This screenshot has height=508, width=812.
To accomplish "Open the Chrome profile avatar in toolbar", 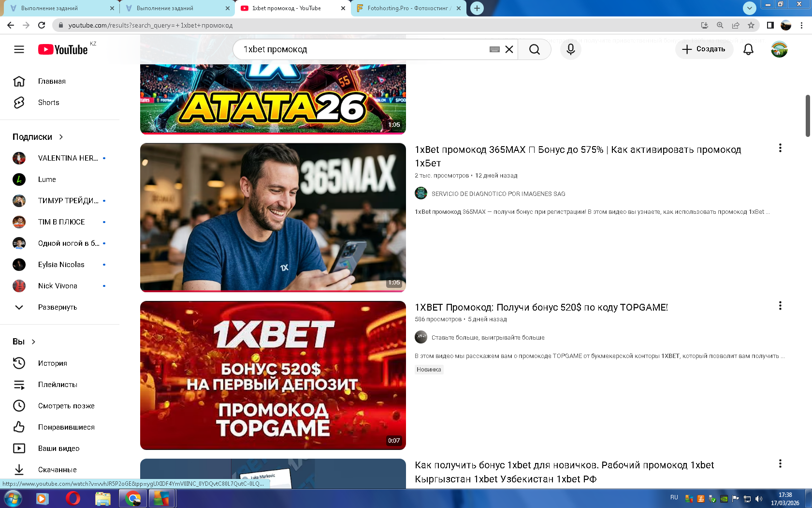I will click(786, 25).
